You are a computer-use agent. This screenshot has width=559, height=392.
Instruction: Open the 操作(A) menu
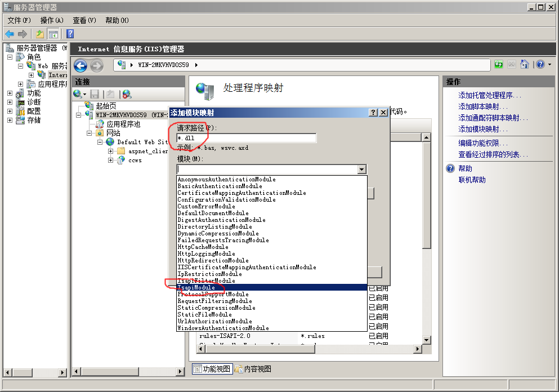point(52,20)
